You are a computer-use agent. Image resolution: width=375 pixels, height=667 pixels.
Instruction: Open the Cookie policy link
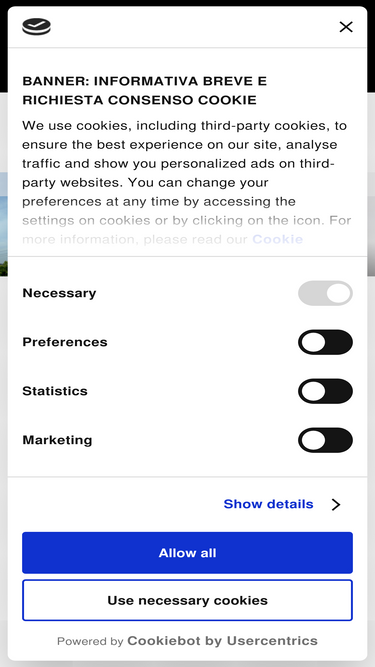click(x=277, y=239)
